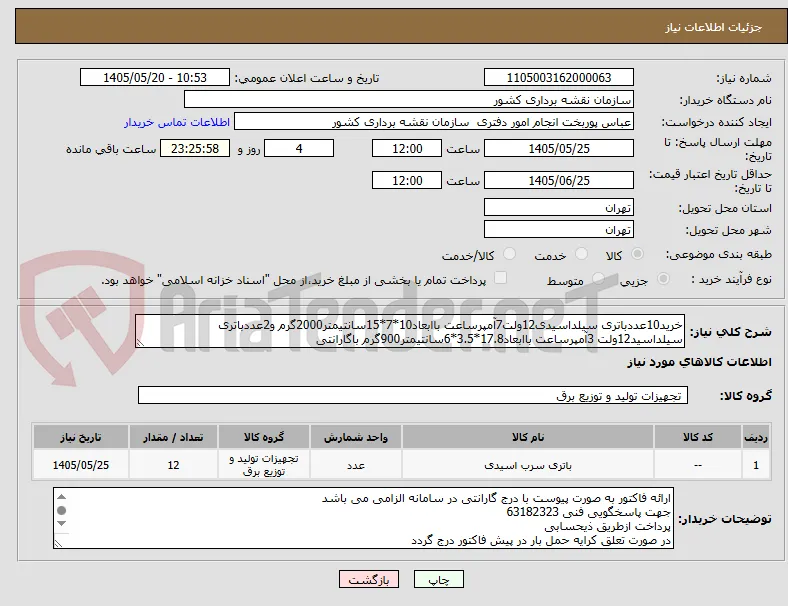
Task: Click the buyer organization name field
Action: (x=409, y=99)
